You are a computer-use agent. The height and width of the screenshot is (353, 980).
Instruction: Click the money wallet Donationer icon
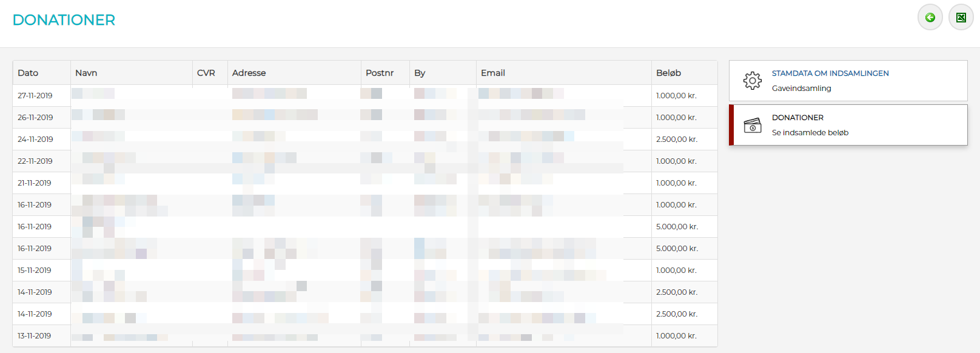click(x=753, y=125)
